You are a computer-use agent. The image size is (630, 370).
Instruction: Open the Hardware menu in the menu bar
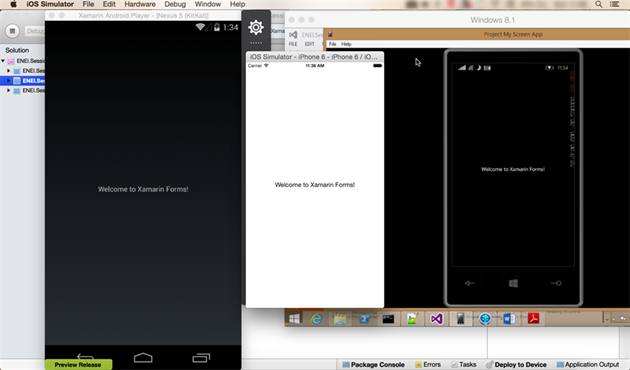pos(139,4)
